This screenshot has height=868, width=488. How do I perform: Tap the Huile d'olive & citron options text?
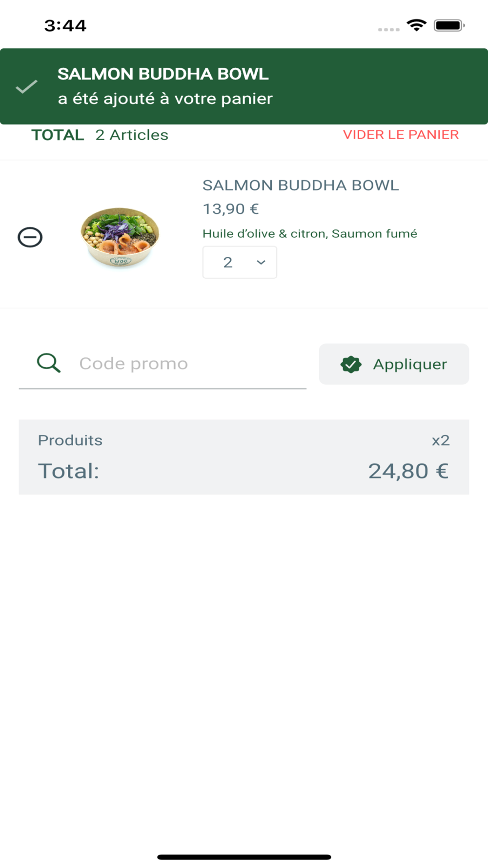pos(310,234)
